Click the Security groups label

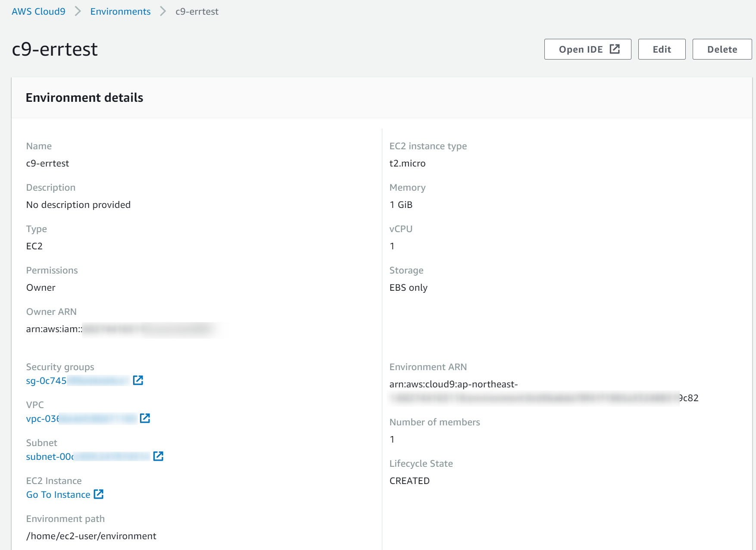60,367
